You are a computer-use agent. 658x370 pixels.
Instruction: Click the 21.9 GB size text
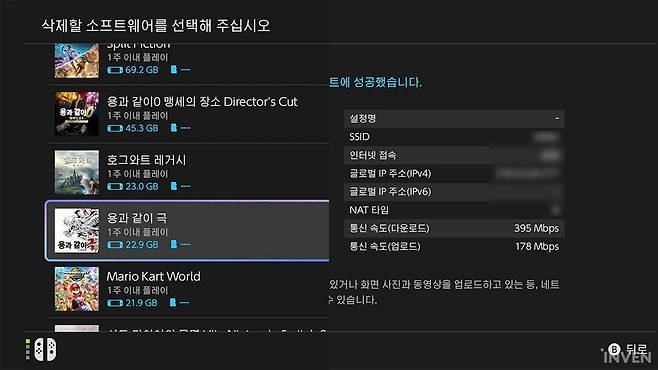click(141, 303)
